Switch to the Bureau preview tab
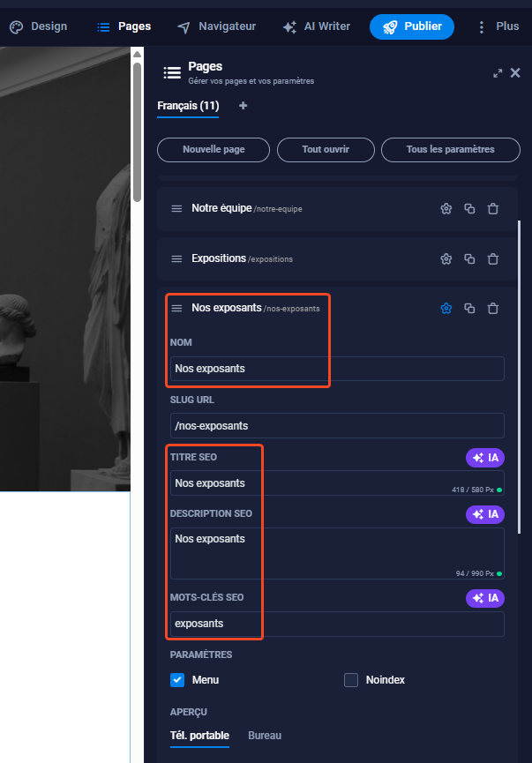This screenshot has width=532, height=763. (x=265, y=736)
